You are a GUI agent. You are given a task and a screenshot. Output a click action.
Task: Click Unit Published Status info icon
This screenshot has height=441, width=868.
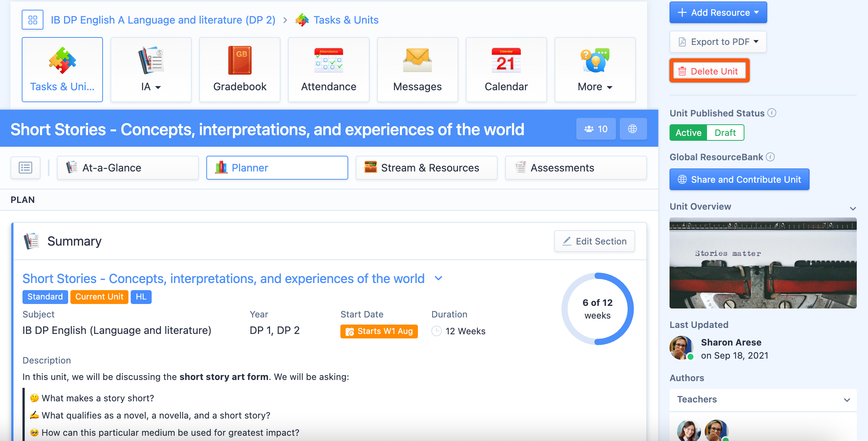(x=772, y=113)
